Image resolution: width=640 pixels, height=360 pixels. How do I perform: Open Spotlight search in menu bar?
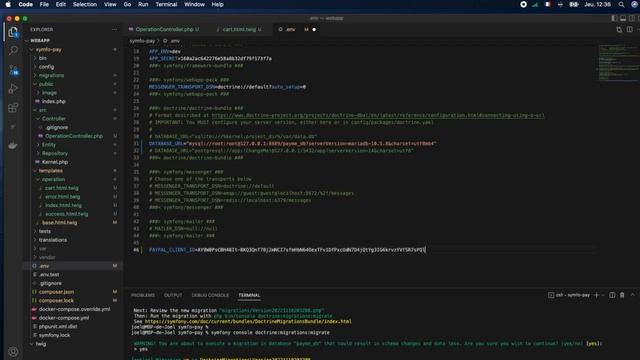621,4
